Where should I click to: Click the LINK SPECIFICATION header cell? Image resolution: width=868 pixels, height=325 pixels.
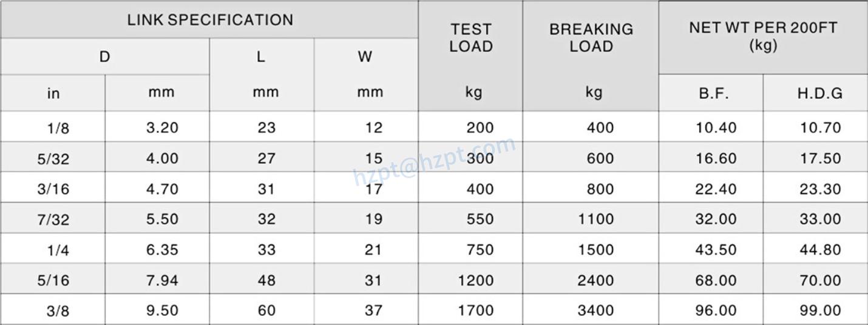(x=209, y=19)
